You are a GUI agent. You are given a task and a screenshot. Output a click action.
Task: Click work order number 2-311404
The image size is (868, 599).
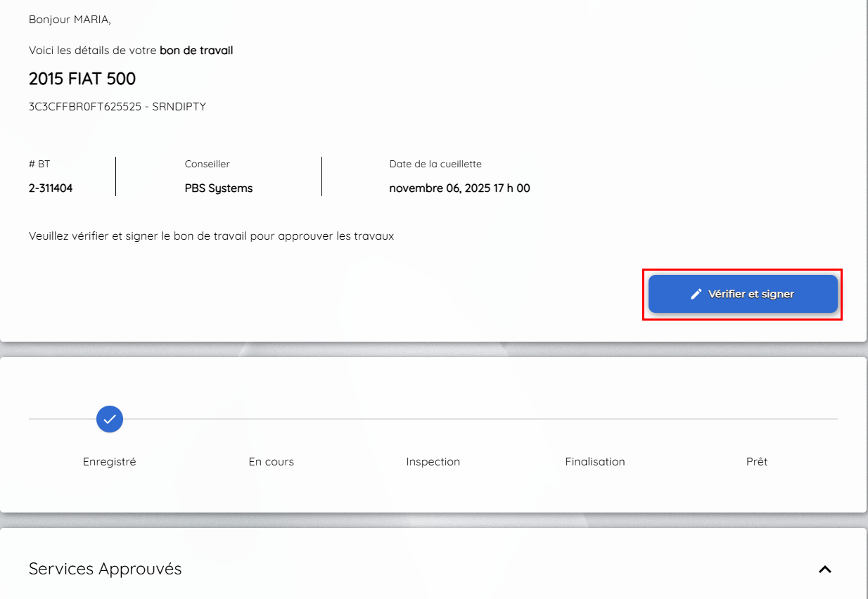point(51,188)
